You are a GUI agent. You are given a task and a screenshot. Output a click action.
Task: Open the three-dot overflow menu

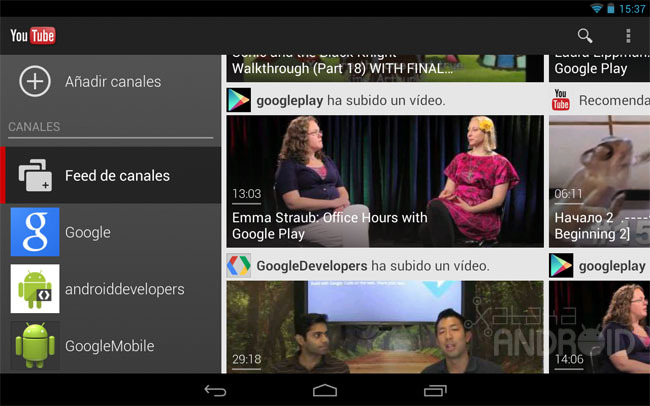pos(628,36)
